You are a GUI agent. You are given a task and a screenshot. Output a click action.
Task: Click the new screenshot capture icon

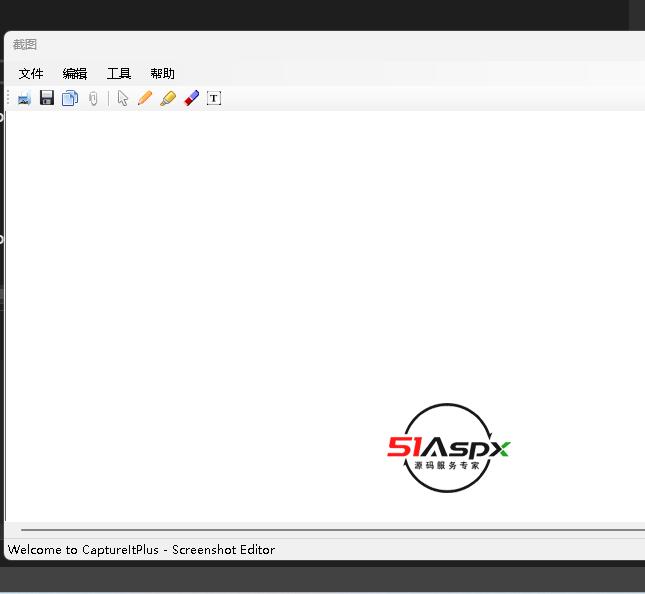pyautogui.click(x=24, y=99)
